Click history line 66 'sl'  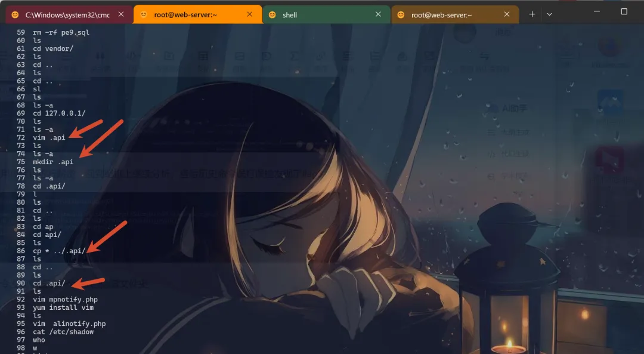pyautogui.click(x=37, y=89)
